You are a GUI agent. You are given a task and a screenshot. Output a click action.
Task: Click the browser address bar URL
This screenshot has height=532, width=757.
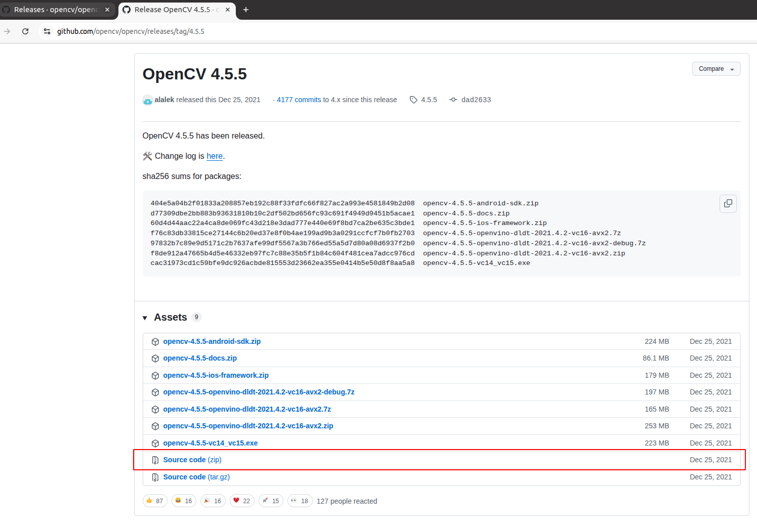(x=131, y=31)
